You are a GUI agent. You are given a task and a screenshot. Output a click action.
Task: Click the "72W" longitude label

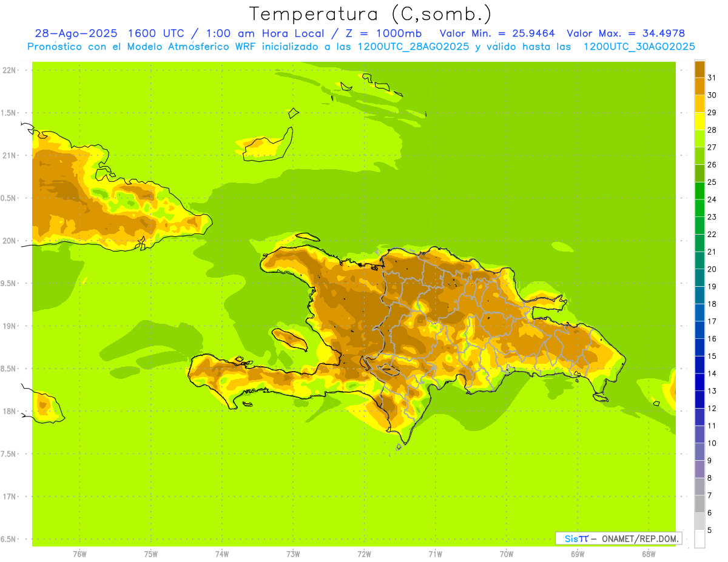click(x=365, y=554)
